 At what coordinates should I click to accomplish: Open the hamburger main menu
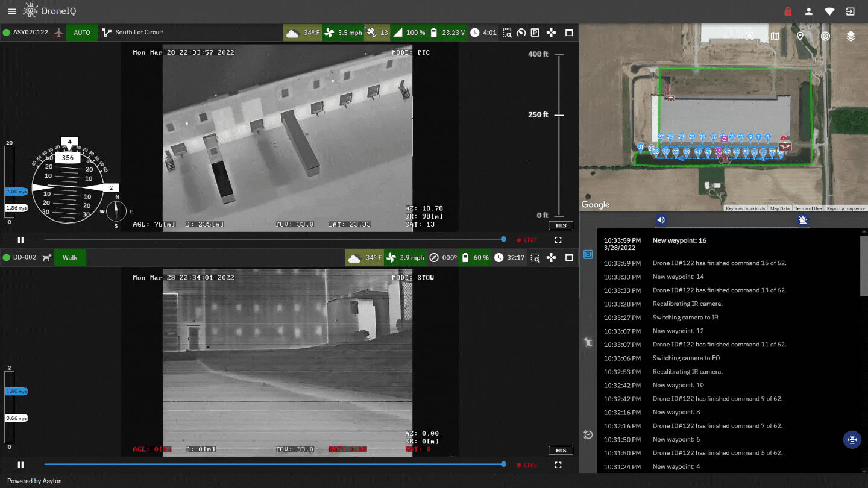coord(12,11)
